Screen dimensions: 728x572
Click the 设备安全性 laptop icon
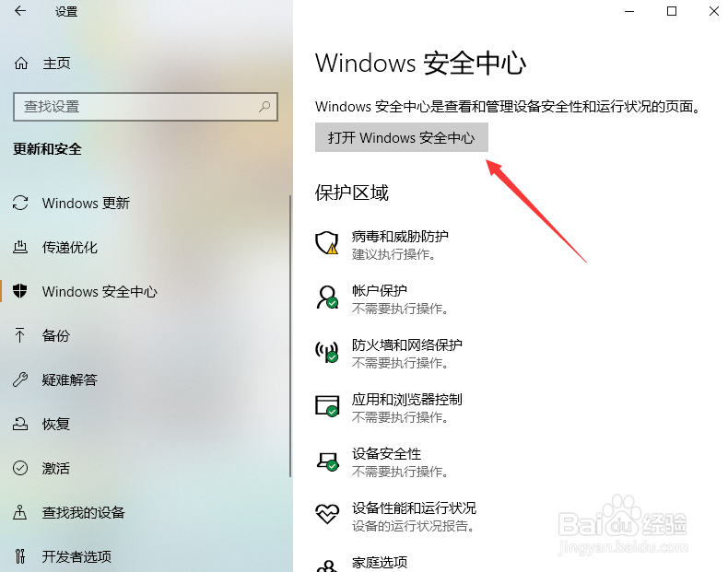(x=327, y=461)
